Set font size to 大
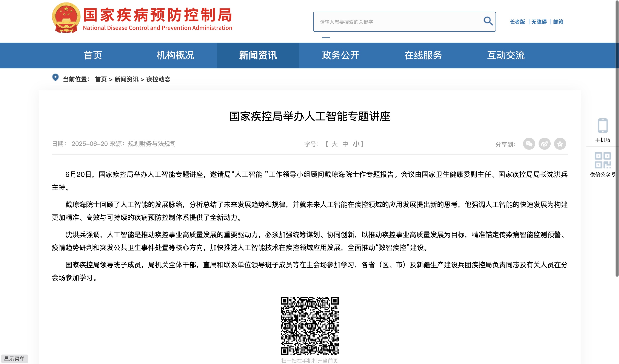This screenshot has width=619, height=364. click(x=334, y=144)
